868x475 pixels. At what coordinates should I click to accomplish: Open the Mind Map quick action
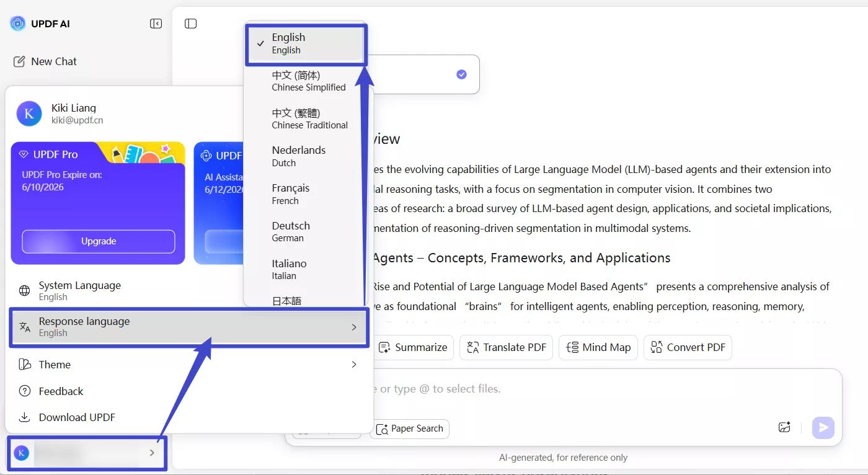click(x=598, y=347)
